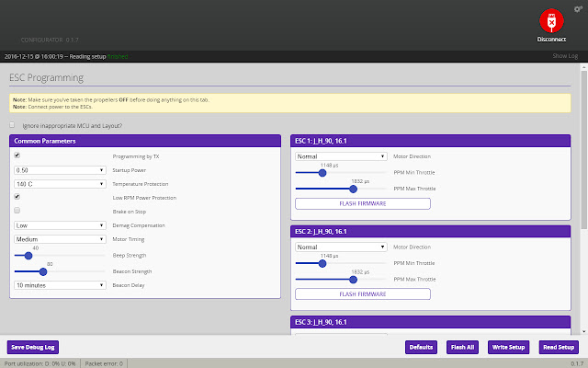Select Motor Timing dropdown
This screenshot has height=368, width=588.
(60, 239)
